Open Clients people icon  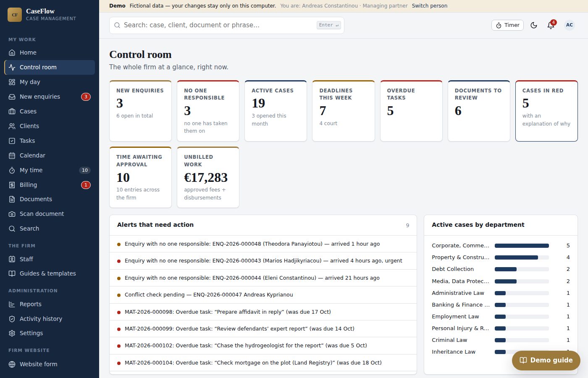pyautogui.click(x=12, y=126)
